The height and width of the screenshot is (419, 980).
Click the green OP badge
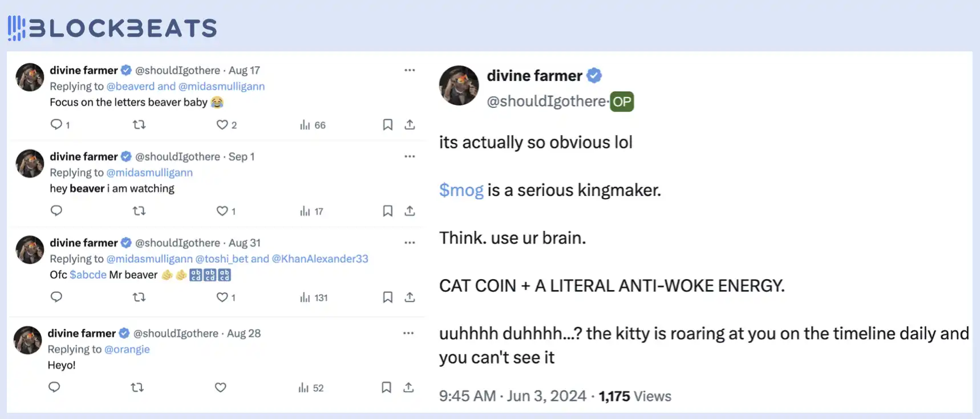click(x=622, y=102)
